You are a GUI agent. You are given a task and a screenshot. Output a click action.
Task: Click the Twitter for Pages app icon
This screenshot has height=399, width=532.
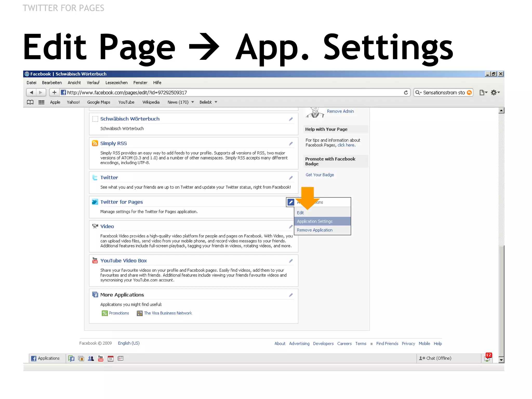pos(95,202)
